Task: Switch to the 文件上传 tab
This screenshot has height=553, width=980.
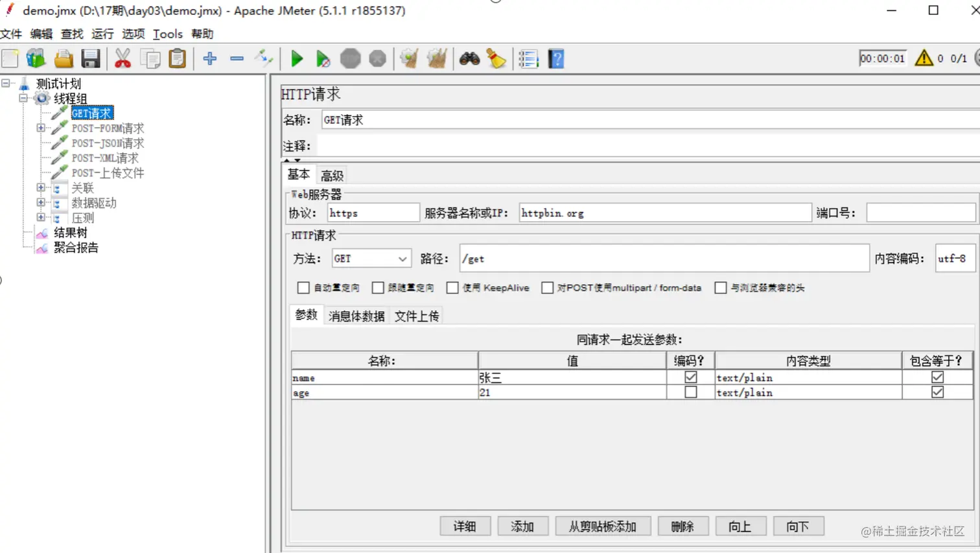Action: (417, 316)
